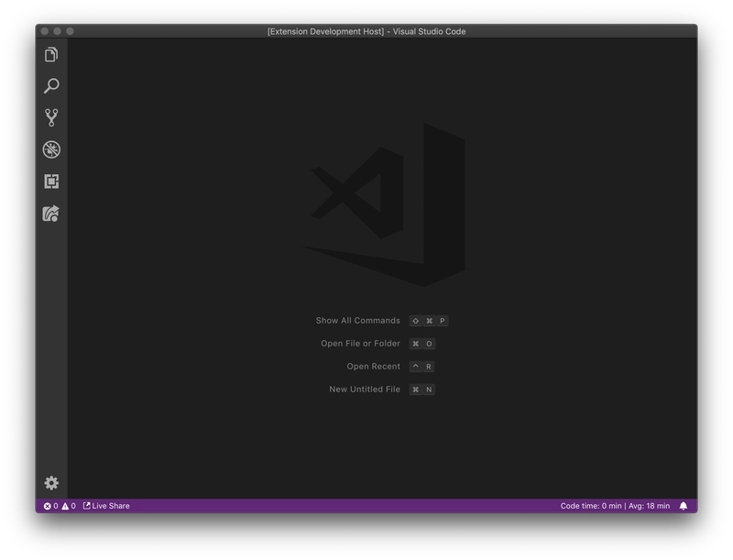
Task: Click the Open Recent label
Action: tap(374, 367)
